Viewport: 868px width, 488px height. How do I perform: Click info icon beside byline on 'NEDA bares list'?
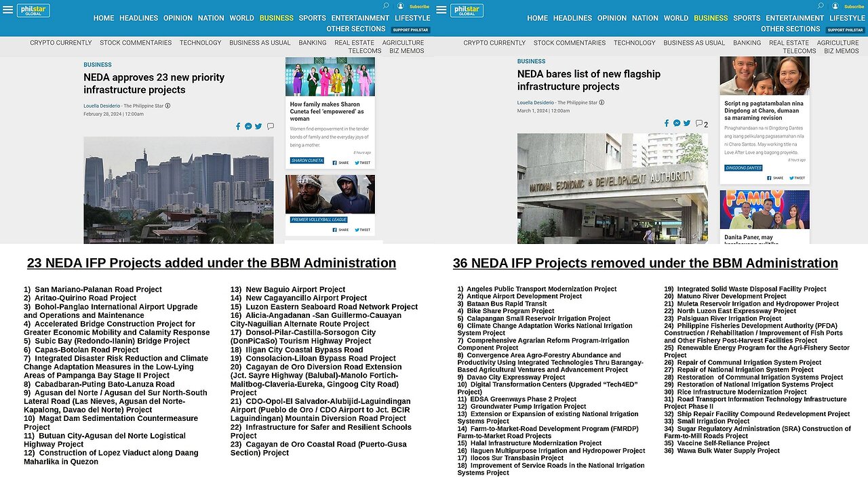tap(601, 102)
